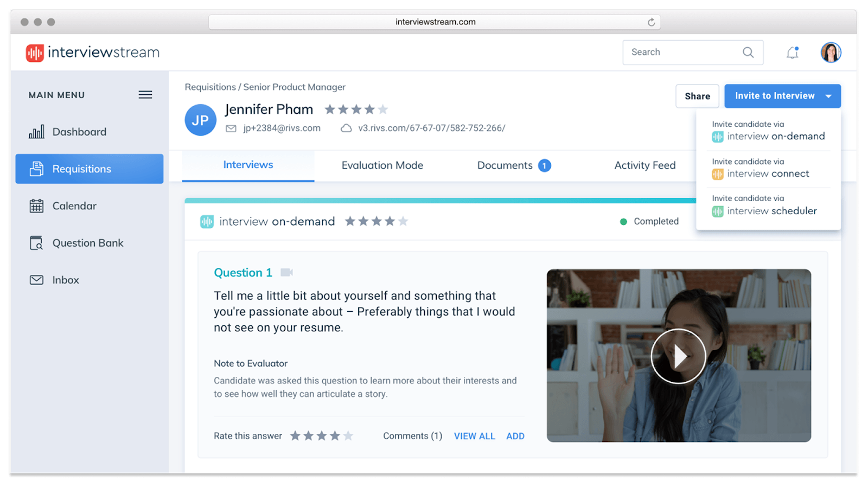Click the Share button

697,96
